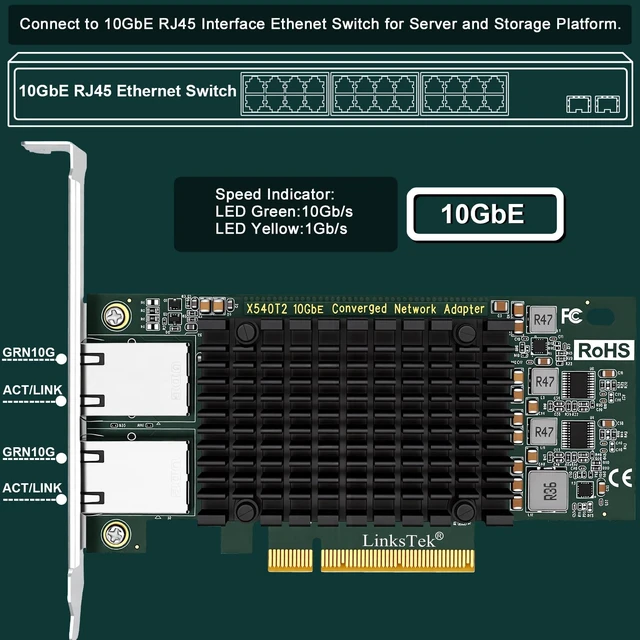Click the R36 inductor on the board
The height and width of the screenshot is (640, 640).
point(548,490)
